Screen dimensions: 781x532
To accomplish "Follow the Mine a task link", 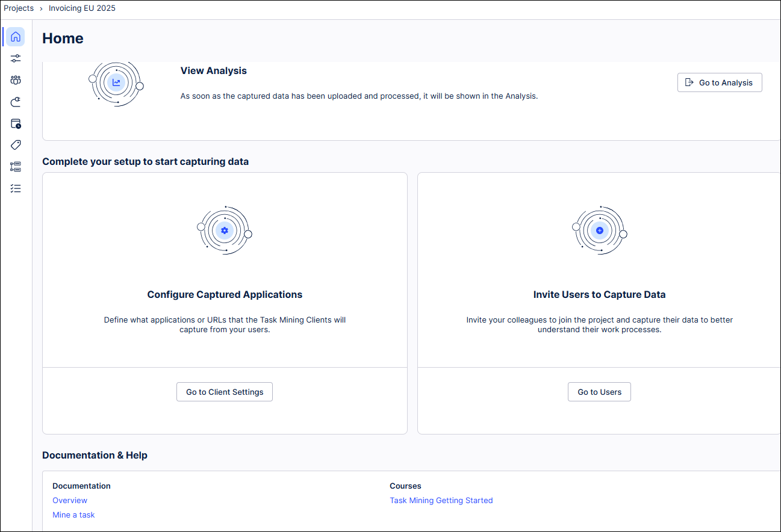I will [x=73, y=515].
